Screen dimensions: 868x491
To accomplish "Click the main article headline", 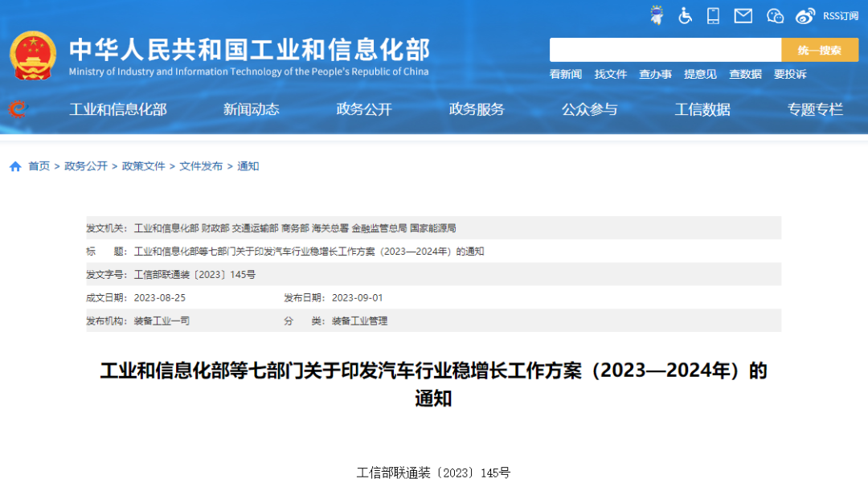I will 433,384.
